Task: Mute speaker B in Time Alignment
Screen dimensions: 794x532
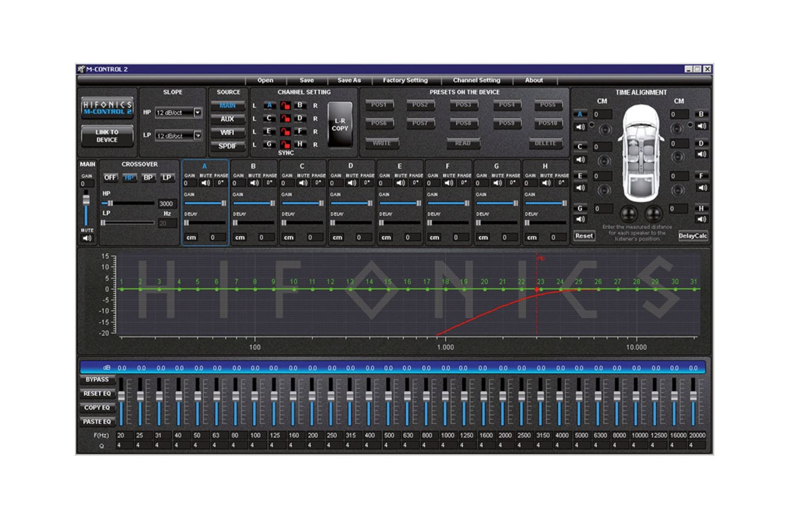Action: (x=701, y=126)
